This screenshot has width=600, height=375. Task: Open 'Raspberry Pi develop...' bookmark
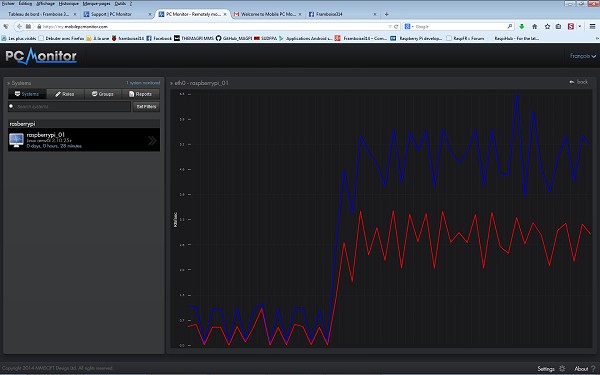pos(416,38)
